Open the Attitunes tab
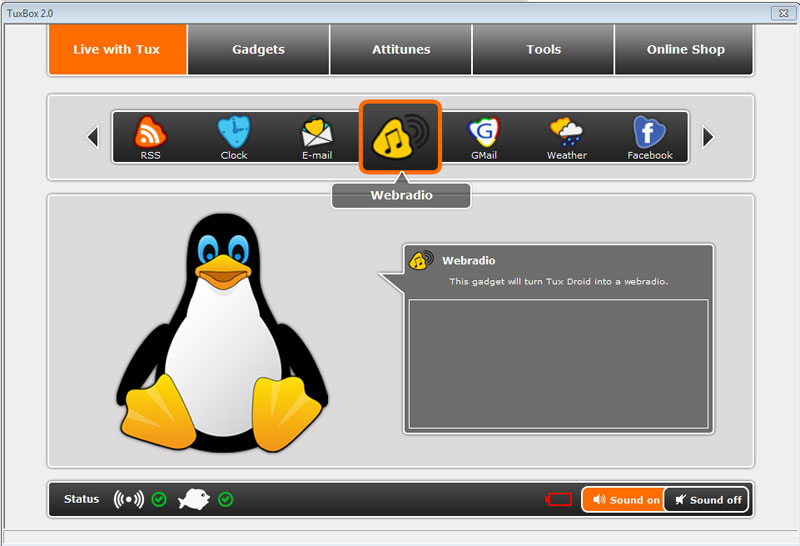This screenshot has height=546, width=800. point(401,50)
